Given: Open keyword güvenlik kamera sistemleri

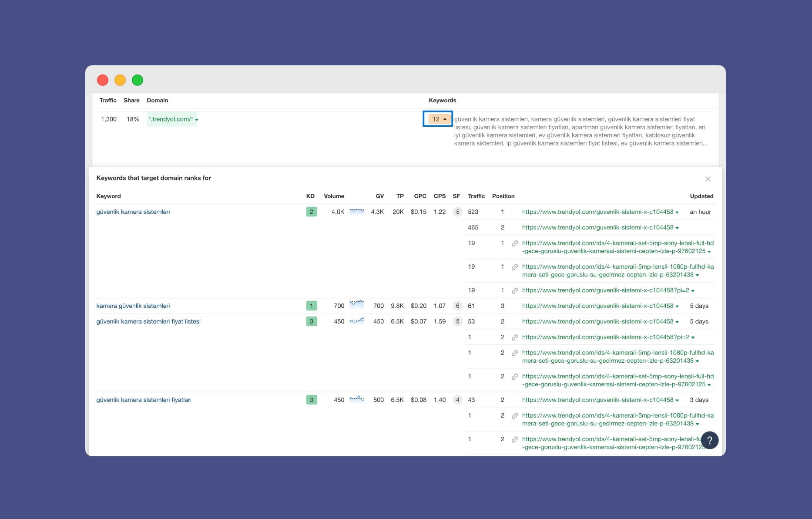Looking at the screenshot, I should tap(133, 212).
